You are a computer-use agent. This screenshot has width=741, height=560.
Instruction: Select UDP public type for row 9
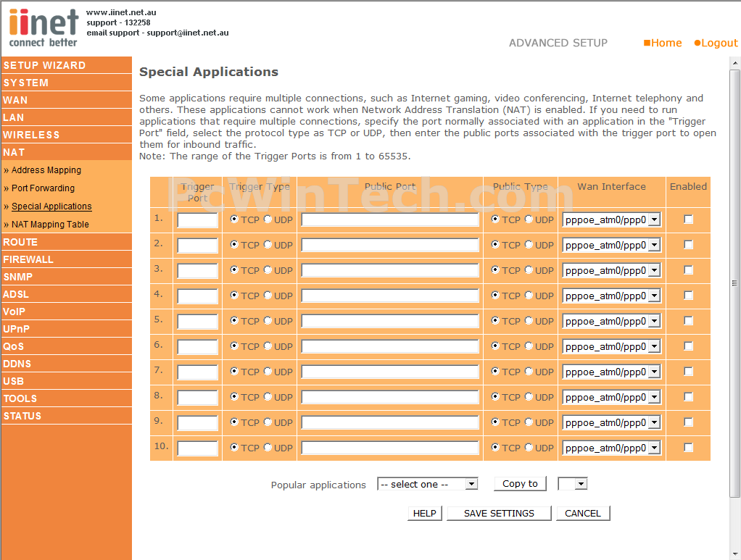tap(529, 422)
